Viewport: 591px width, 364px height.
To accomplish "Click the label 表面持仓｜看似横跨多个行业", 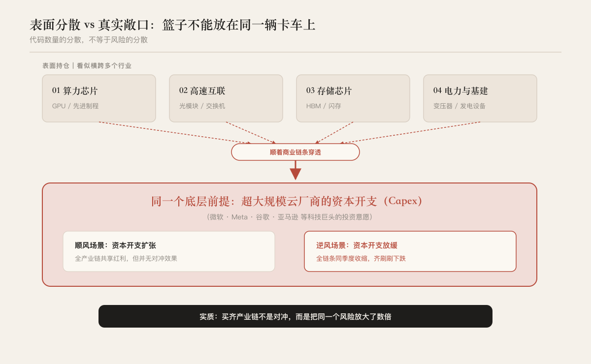I will [x=87, y=65].
